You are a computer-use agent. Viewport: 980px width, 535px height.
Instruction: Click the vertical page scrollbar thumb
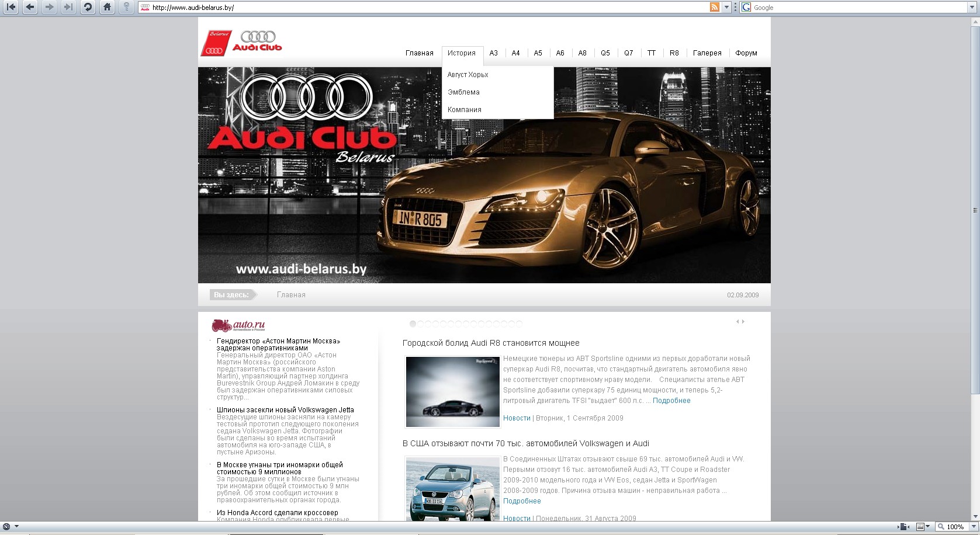point(975,210)
